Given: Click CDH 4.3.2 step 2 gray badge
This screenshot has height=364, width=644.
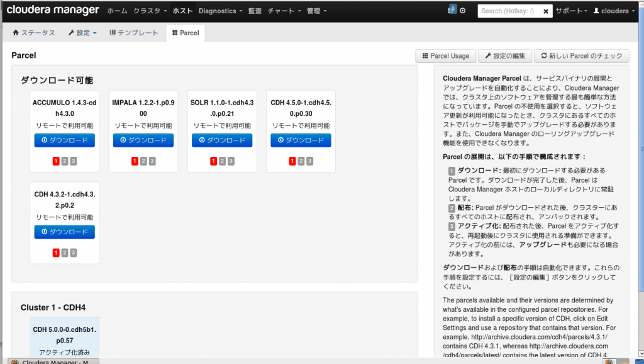Looking at the screenshot, I should click(65, 253).
